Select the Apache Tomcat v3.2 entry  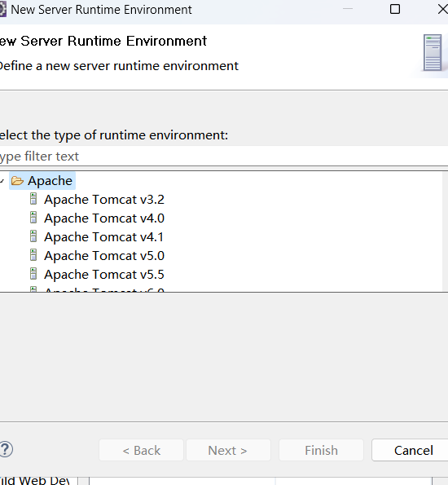point(104,200)
